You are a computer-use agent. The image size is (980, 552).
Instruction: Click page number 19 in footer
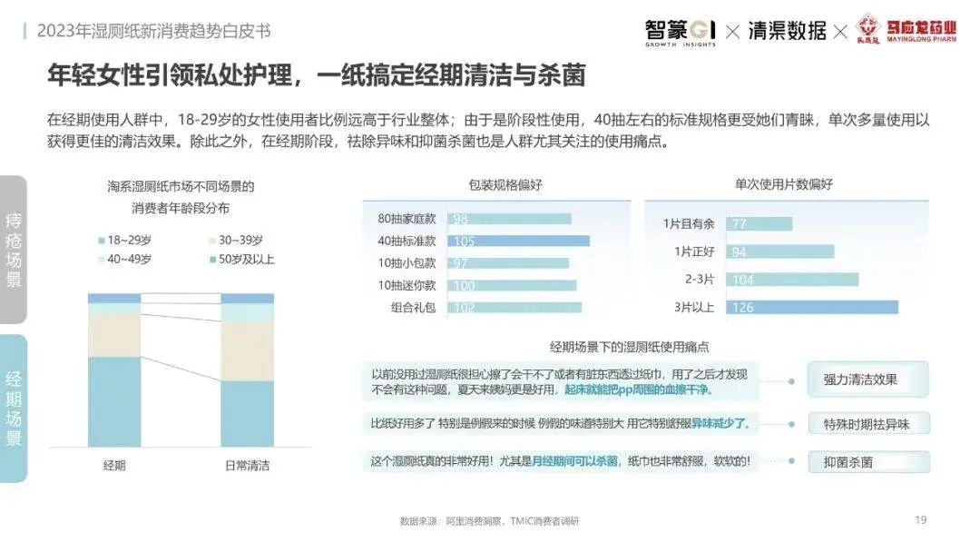tap(920, 520)
